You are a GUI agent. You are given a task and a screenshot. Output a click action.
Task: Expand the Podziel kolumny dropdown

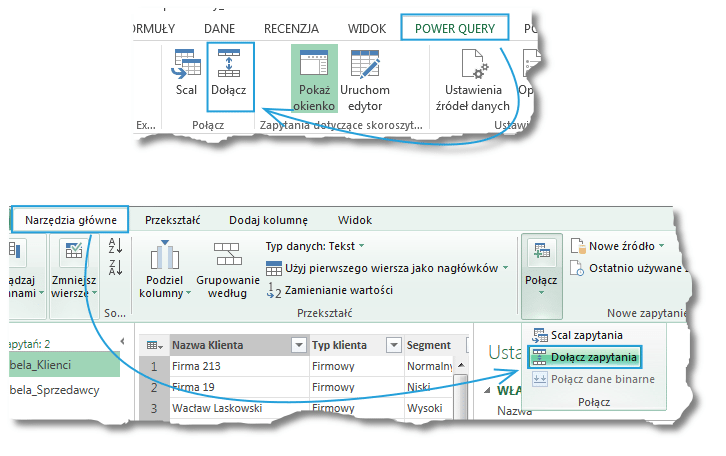tap(165, 293)
